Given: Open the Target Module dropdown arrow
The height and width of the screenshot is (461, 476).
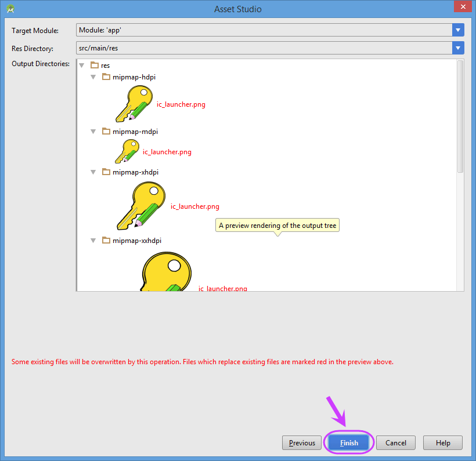Looking at the screenshot, I should tap(458, 30).
